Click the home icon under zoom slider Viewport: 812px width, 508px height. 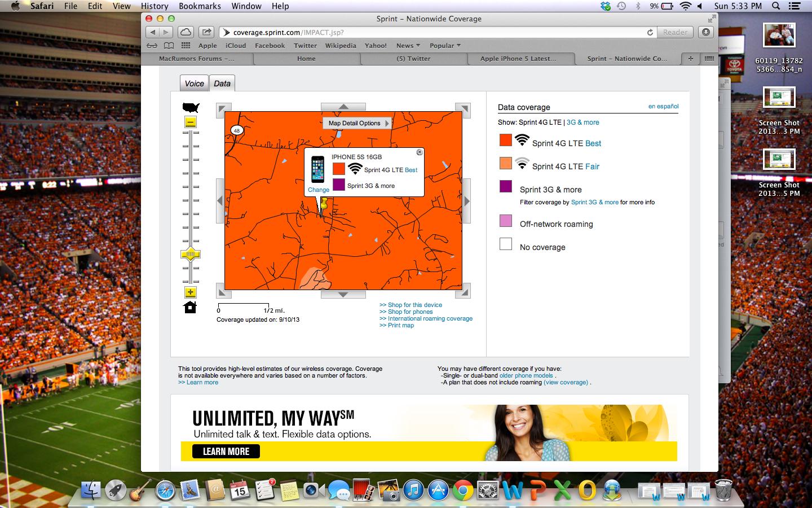point(191,307)
